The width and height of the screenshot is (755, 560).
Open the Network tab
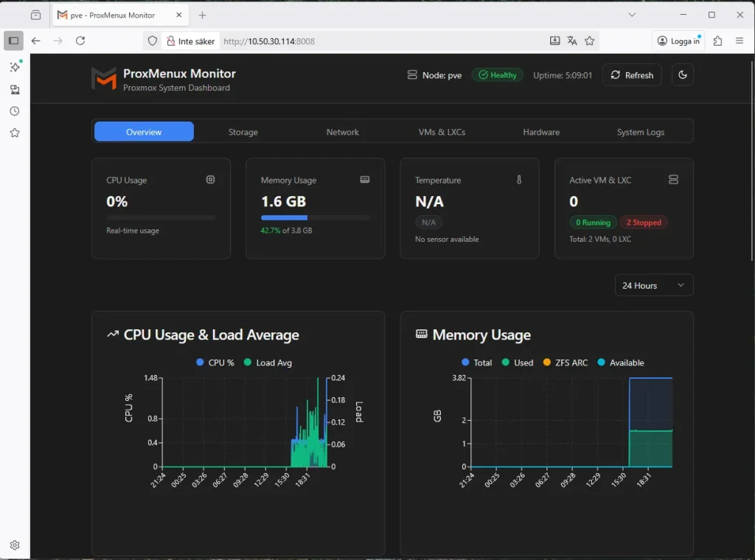point(342,132)
